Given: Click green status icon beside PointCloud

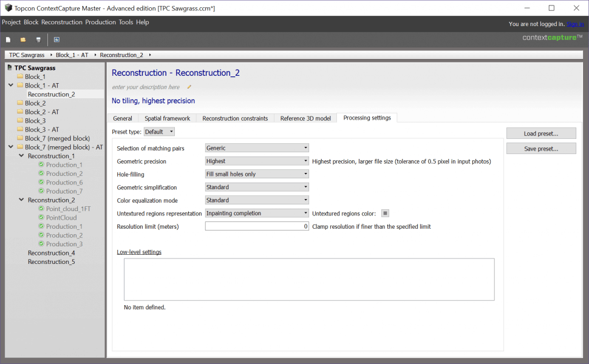Looking at the screenshot, I should pyautogui.click(x=41, y=217).
